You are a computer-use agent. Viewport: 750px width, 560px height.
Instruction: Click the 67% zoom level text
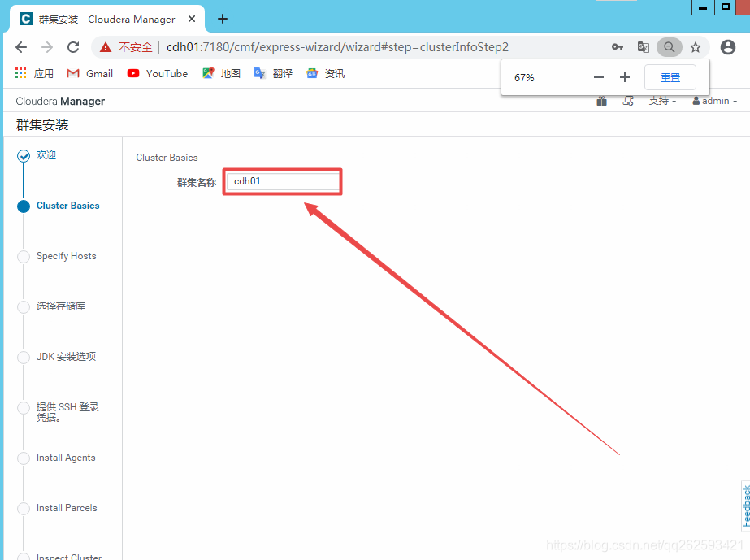[x=524, y=77]
